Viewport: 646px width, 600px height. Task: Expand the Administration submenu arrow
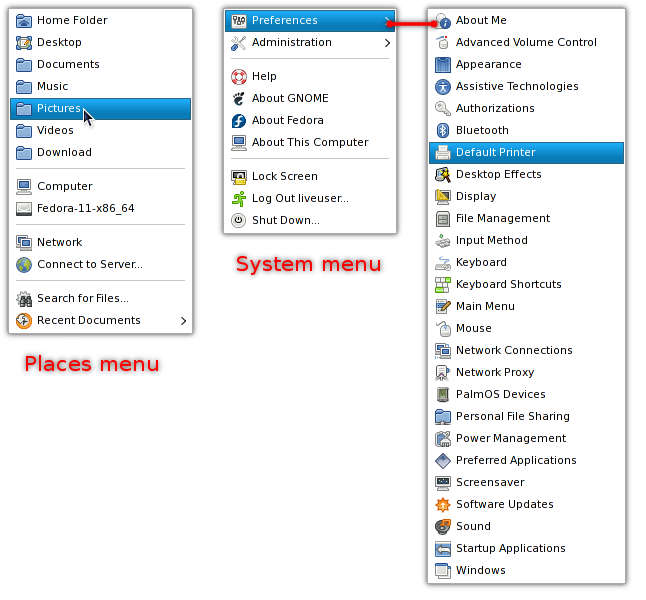tap(387, 43)
